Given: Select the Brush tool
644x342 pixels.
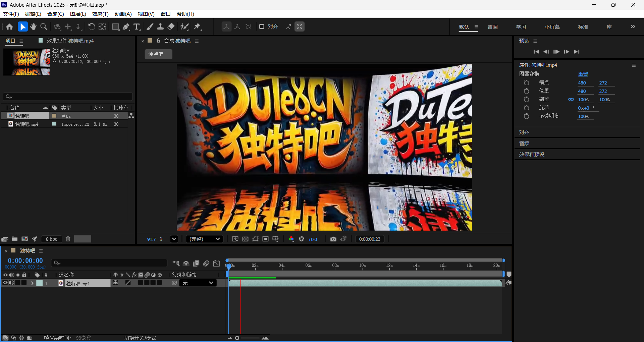Looking at the screenshot, I should 150,27.
